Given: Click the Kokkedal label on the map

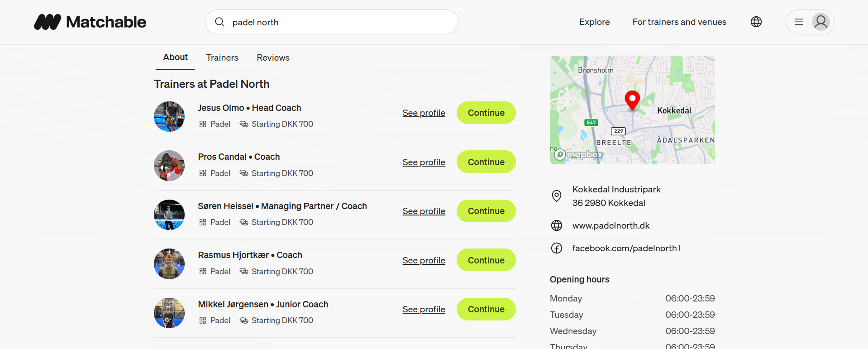Looking at the screenshot, I should tap(674, 110).
